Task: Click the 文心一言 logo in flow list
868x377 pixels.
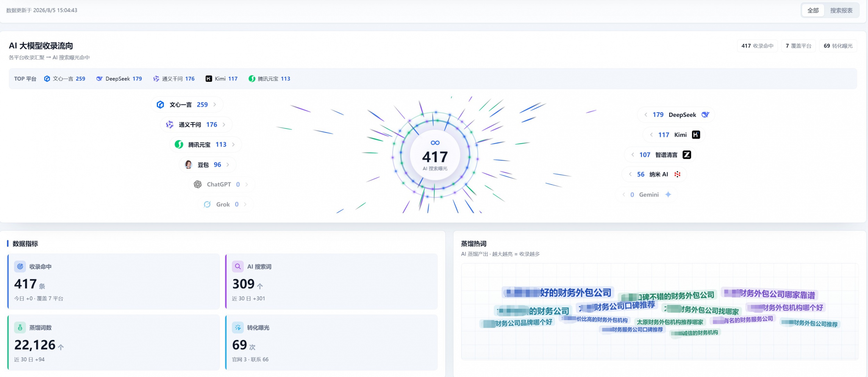Action: (x=160, y=105)
